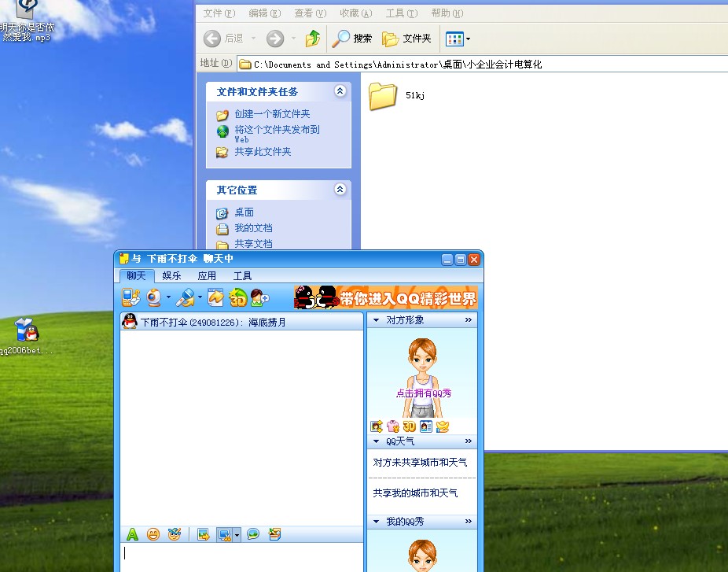Click the pink shirt icon under the avatar
The width and height of the screenshot is (728, 572).
tap(393, 426)
